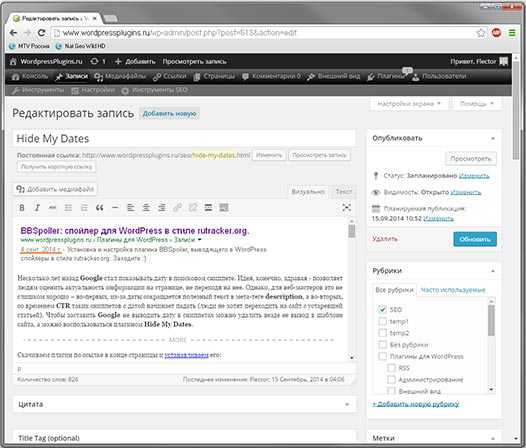Image resolution: width=526 pixels, height=448 pixels.
Task: Apply strikethrough formatting in editor toolbar
Action: coord(53,208)
